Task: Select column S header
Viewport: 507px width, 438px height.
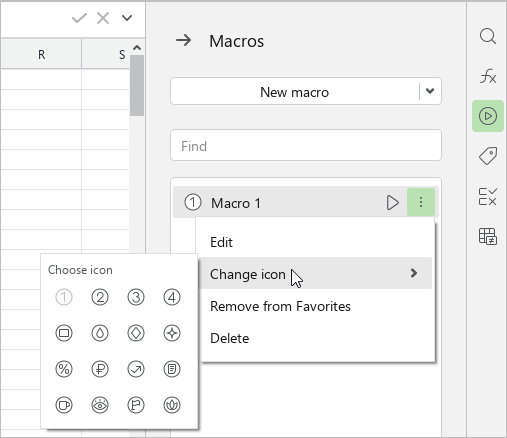Action: point(105,54)
